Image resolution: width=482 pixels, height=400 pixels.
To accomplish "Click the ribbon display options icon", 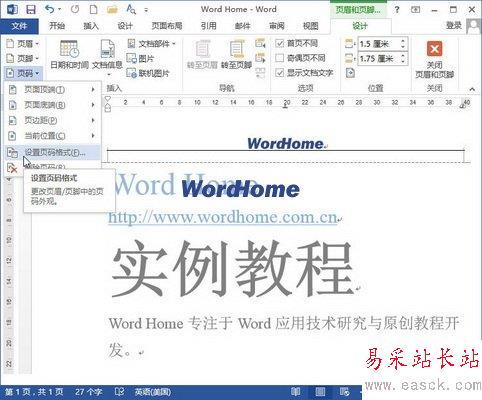I will tap(415, 10).
